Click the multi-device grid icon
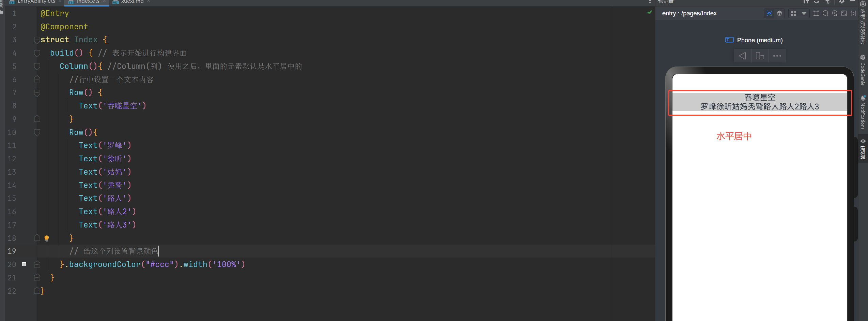Image resolution: width=868 pixels, height=321 pixels. pos(794,13)
